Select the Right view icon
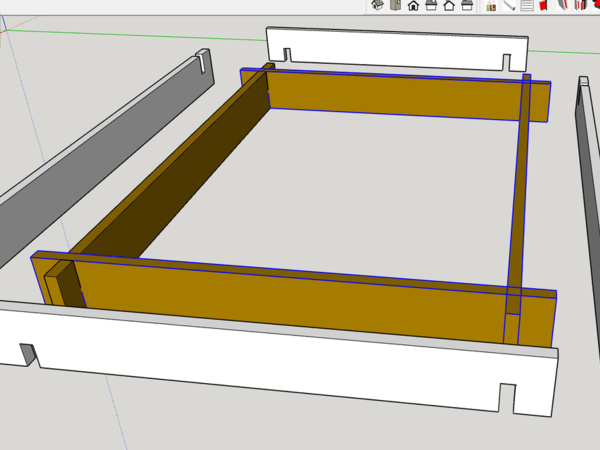 coord(431,5)
